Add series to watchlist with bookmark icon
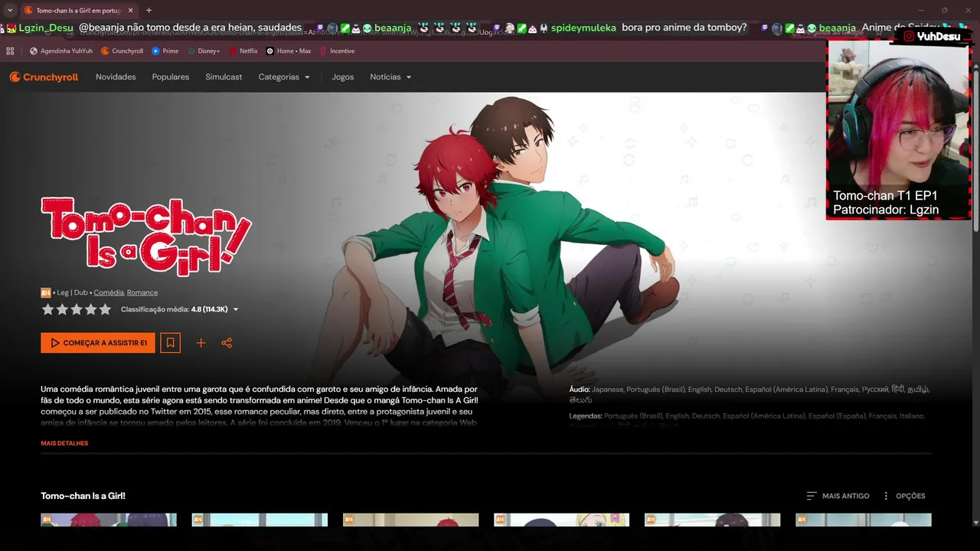Screen dimensions: 980x551 coord(170,343)
